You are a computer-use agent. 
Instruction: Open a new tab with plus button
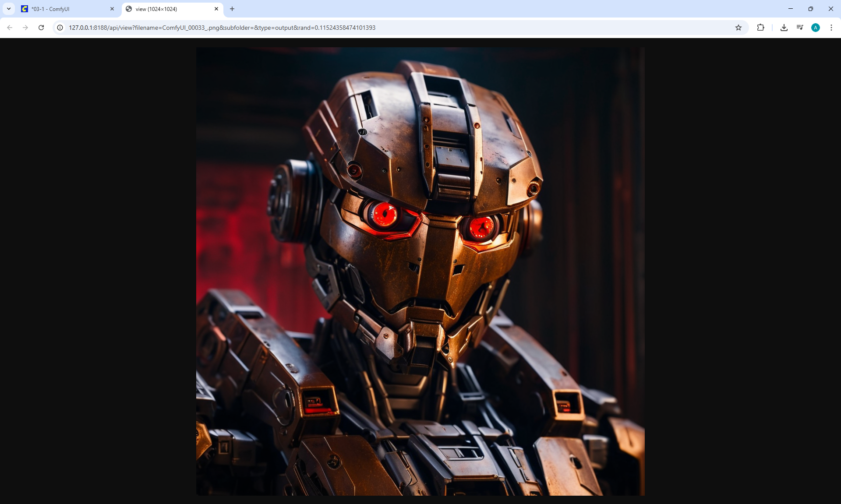(232, 9)
